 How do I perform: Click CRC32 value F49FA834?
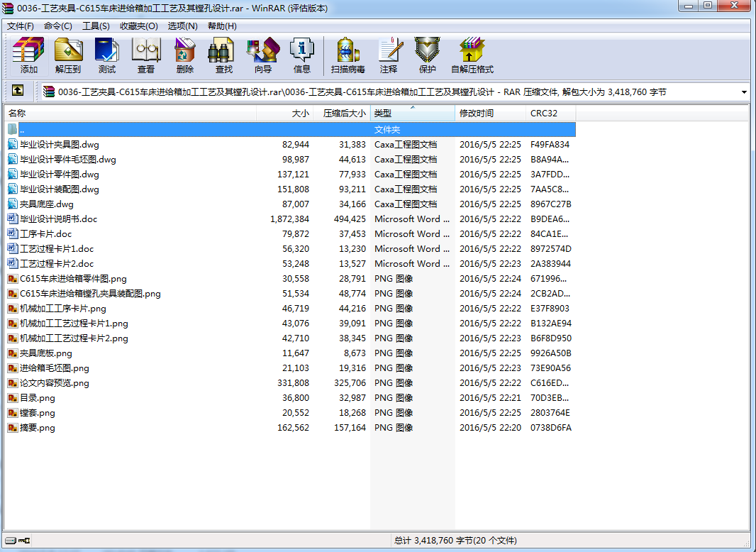(550, 144)
